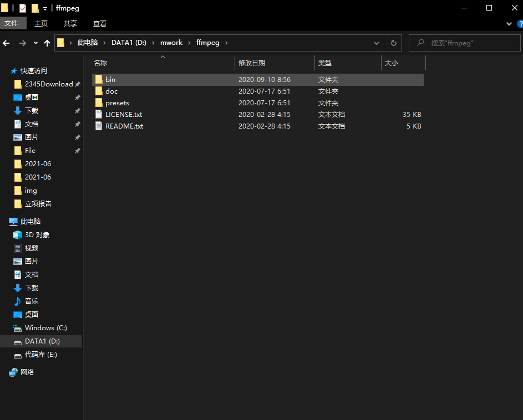The image size is (523, 420).
Task: Select the LICENSE.txt file icon
Action: [x=99, y=114]
